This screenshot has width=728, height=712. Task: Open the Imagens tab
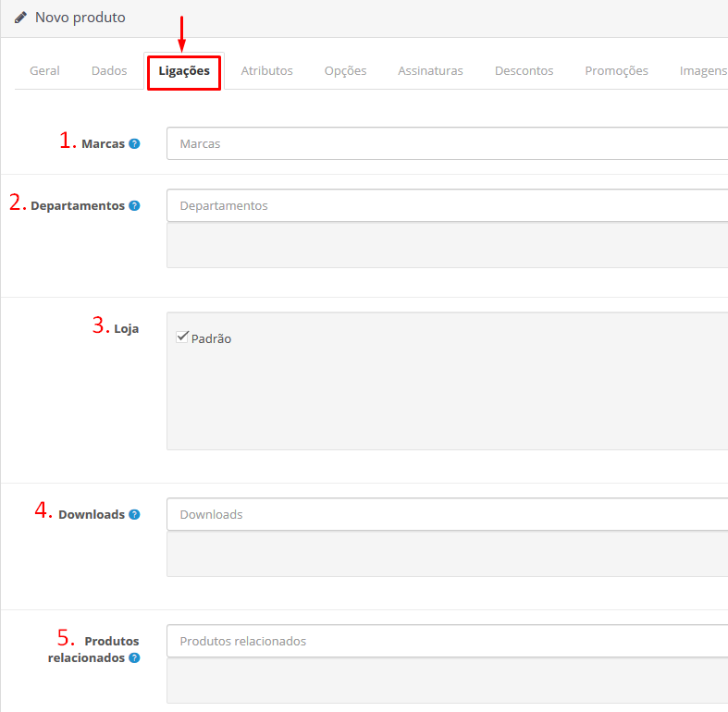coord(703,71)
